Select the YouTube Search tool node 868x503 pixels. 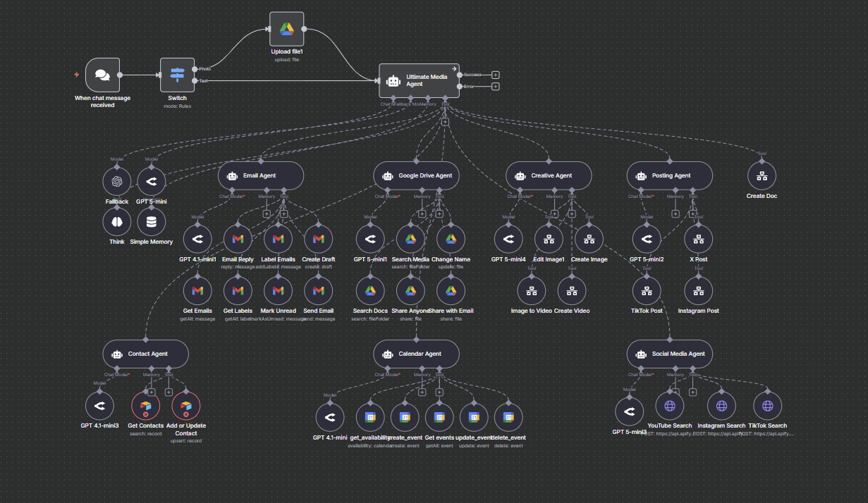click(670, 405)
